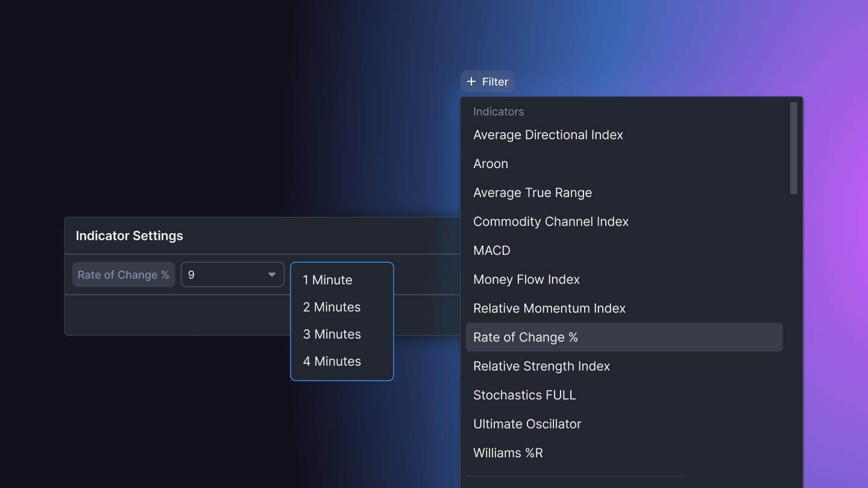Choose Money Flow Index indicator
Viewport: 868px width, 488px height.
tap(526, 280)
